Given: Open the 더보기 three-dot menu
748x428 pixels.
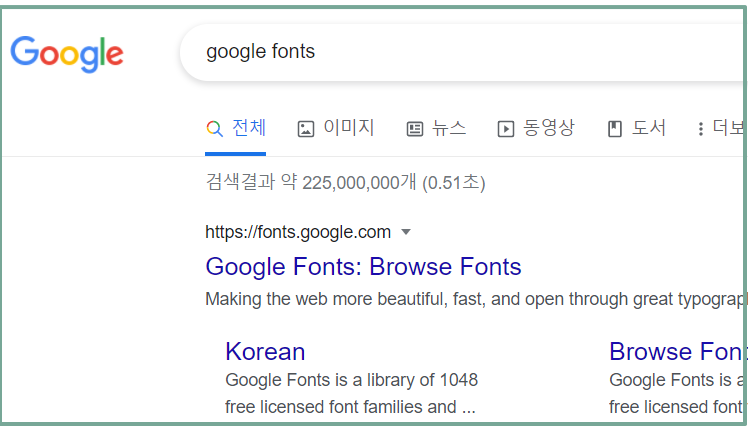Looking at the screenshot, I should 720,128.
